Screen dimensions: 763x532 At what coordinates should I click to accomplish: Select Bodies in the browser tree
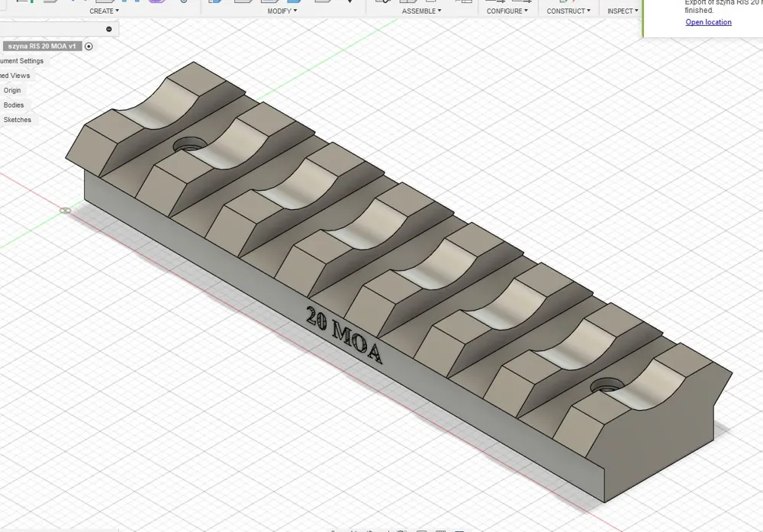coord(14,105)
